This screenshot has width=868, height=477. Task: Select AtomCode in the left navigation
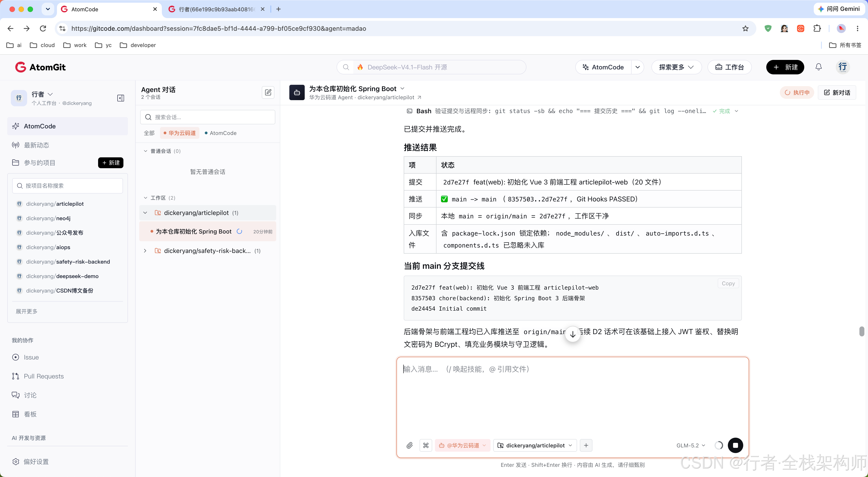67,126
